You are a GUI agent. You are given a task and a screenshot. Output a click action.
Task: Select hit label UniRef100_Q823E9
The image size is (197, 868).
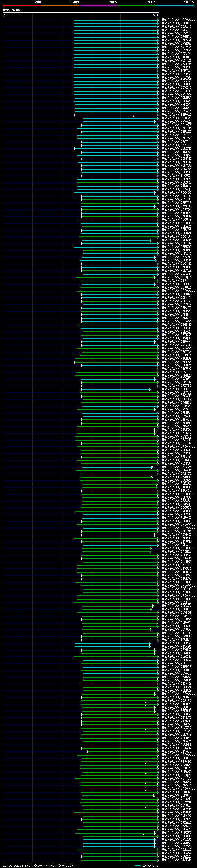[x=177, y=304]
